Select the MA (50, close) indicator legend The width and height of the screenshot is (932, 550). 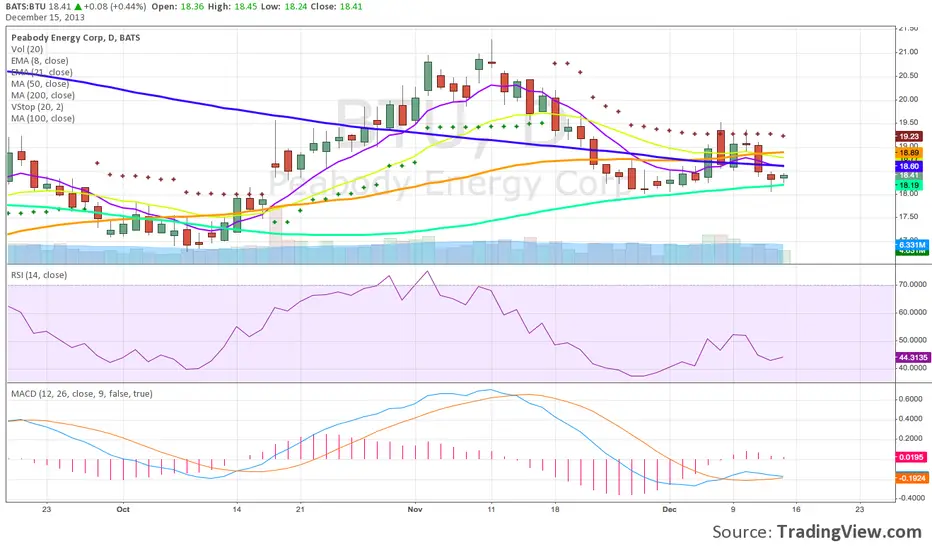(x=40, y=84)
